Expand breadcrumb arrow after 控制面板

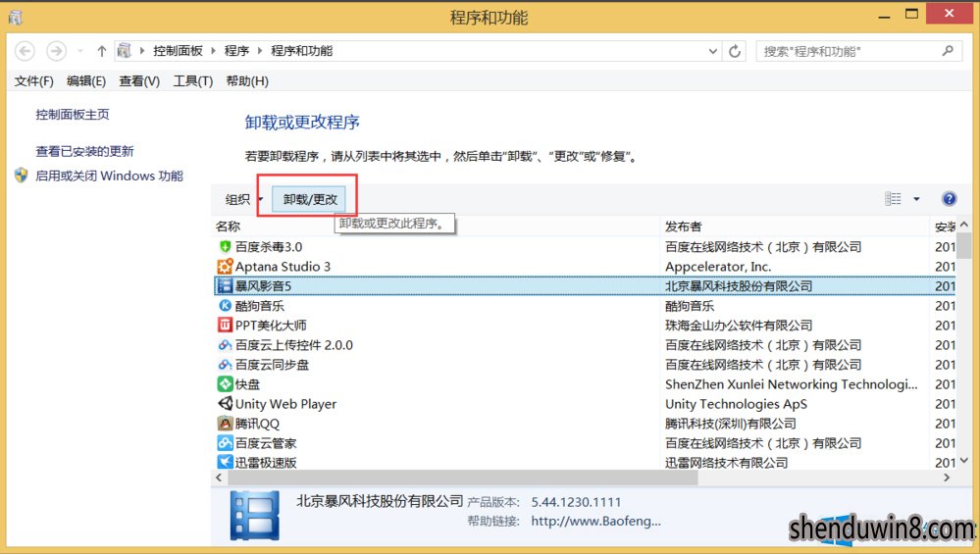coord(213,51)
